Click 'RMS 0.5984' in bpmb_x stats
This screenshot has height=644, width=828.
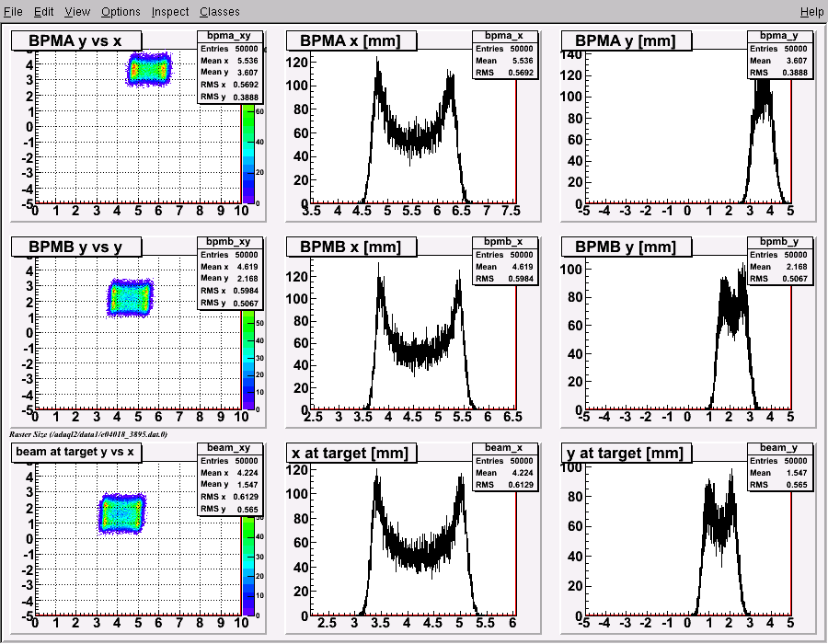[504, 279]
